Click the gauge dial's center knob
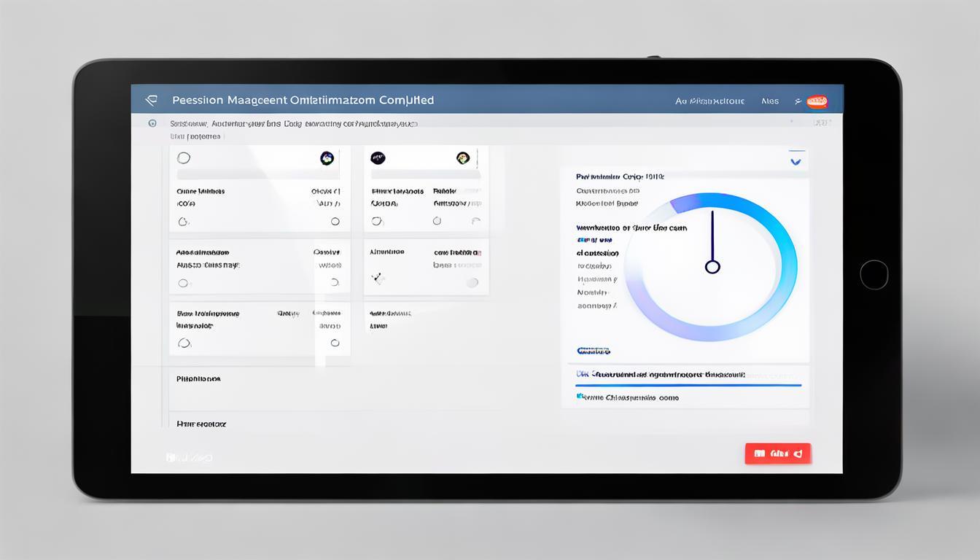Viewport: 980px width, 560px height. [712, 267]
